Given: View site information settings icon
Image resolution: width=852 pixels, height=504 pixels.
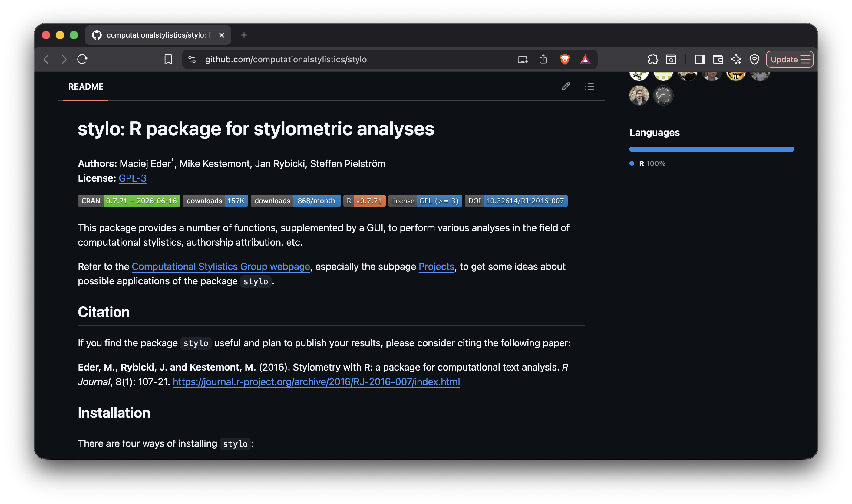Looking at the screenshot, I should [192, 59].
